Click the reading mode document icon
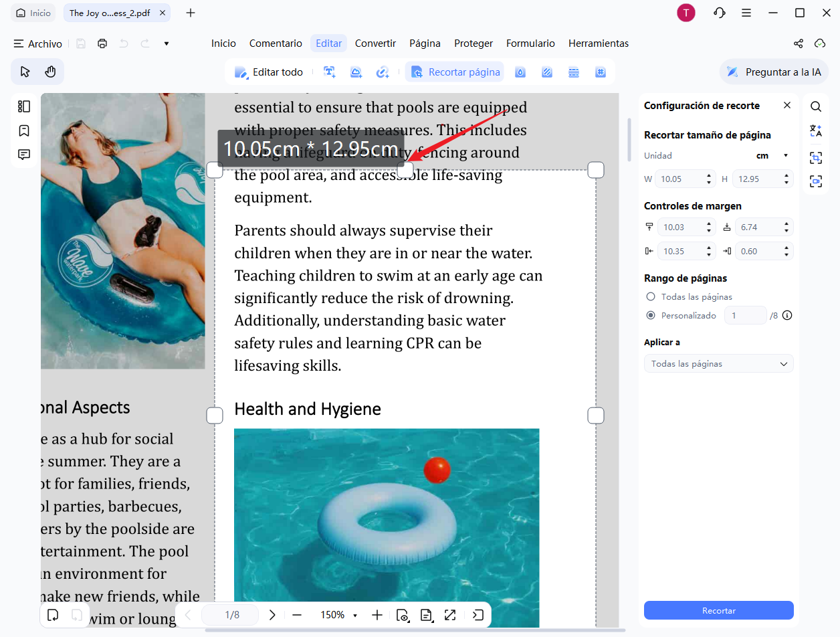Screen dimensions: 840x637 click(x=426, y=615)
